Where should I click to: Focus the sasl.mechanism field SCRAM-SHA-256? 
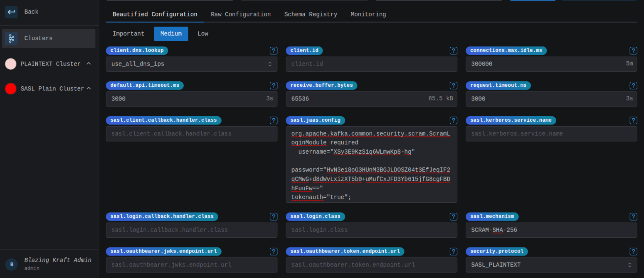point(552,230)
